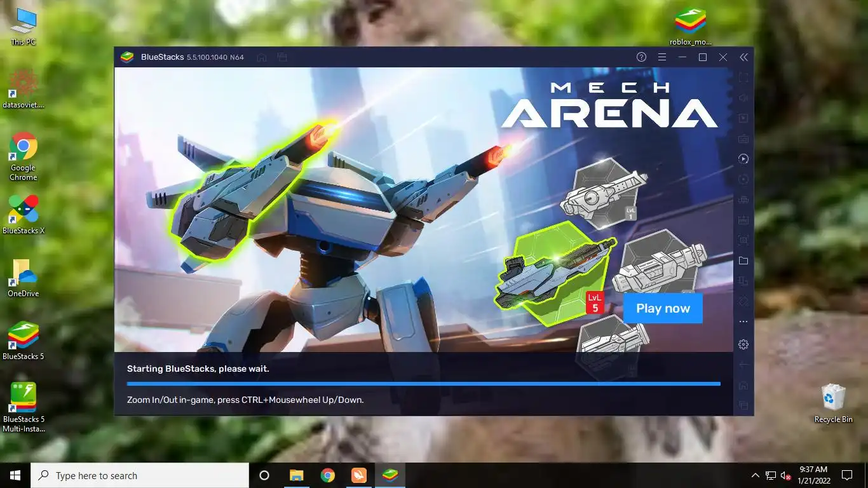
Task: Click the recent apps icon at sidebar bottom
Action: point(743,405)
